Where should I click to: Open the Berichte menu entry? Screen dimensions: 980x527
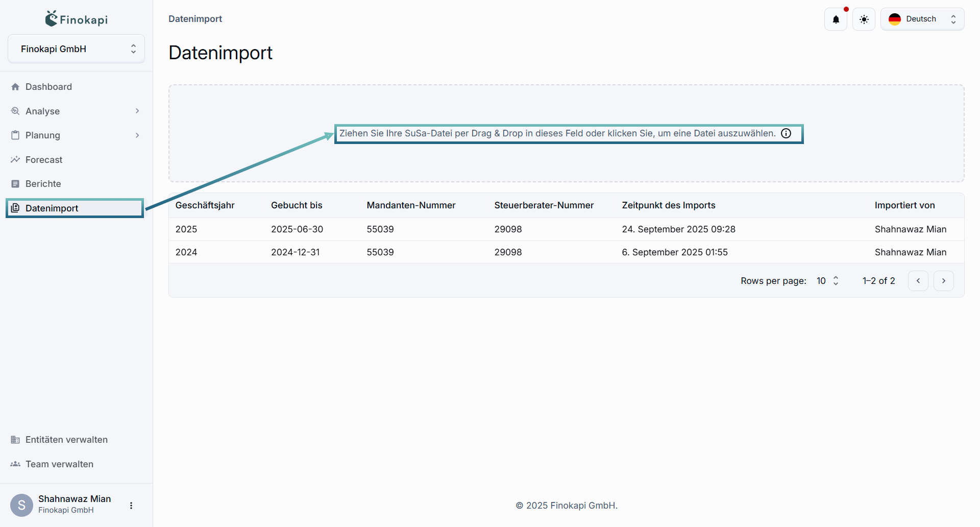[x=43, y=183]
